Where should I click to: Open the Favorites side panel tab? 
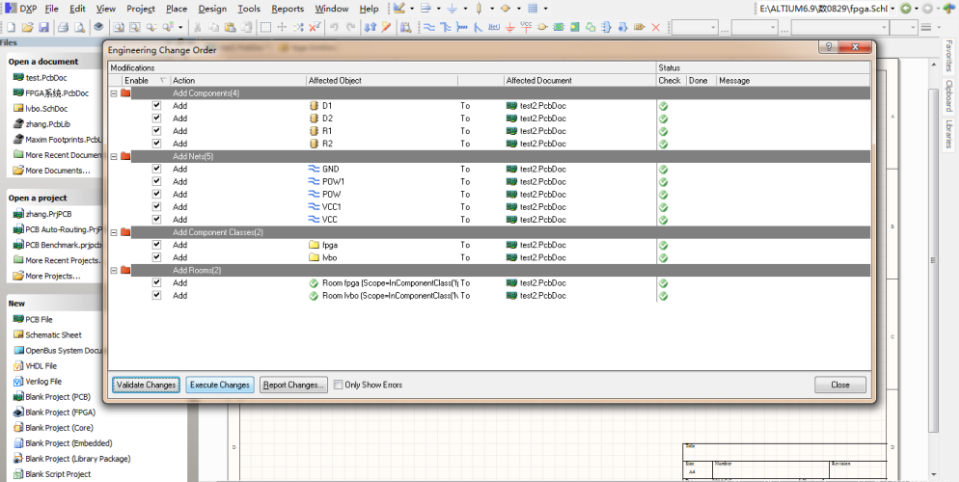point(948,56)
